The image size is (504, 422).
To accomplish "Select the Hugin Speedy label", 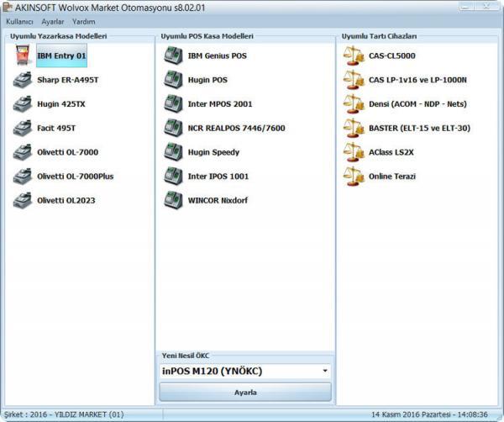I will click(x=213, y=152).
